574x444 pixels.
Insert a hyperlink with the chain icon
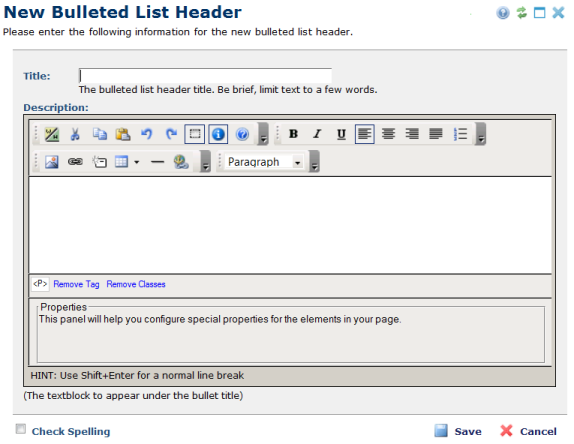75,161
